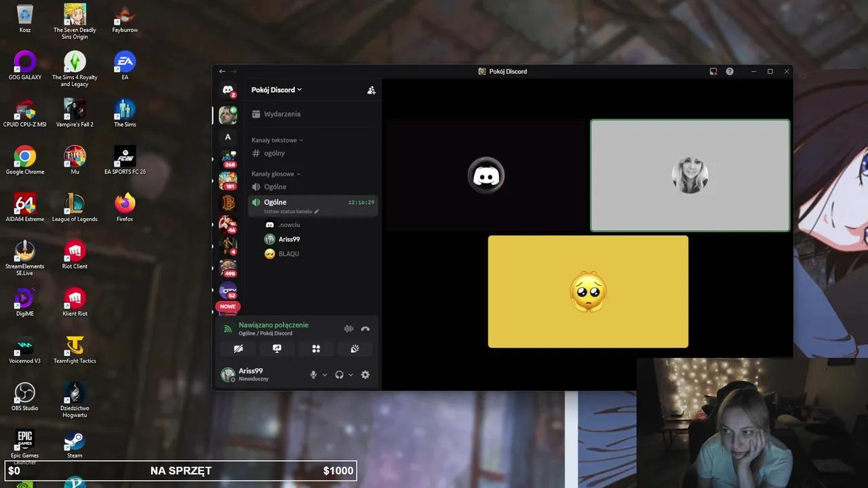Open the Discord soundboard icon
The image size is (868, 488).
click(x=355, y=348)
